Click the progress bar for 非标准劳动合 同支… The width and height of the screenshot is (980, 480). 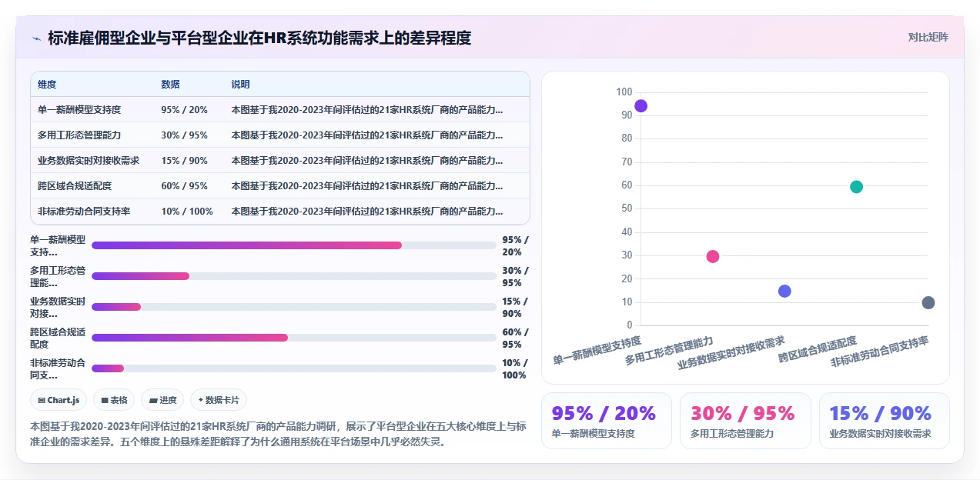click(293, 368)
